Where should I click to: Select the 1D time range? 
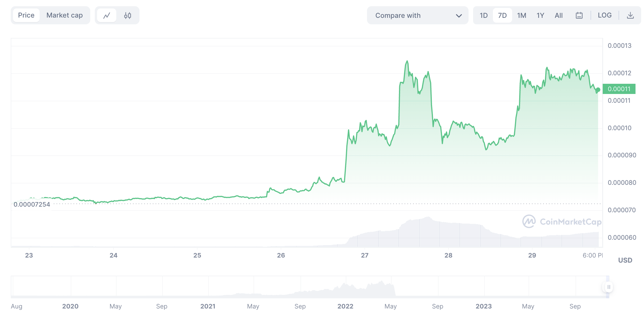tap(484, 16)
